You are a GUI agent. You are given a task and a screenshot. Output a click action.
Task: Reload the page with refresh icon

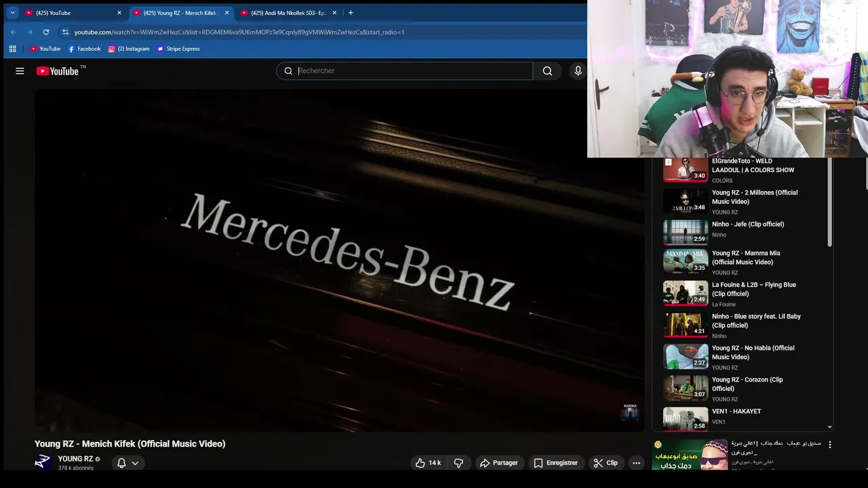pyautogui.click(x=46, y=32)
